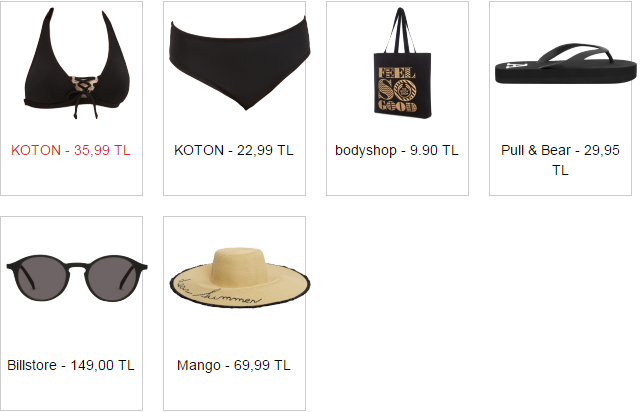643x412 pixels.
Task: Click the Feel So Good tote bag image
Action: click(402, 64)
